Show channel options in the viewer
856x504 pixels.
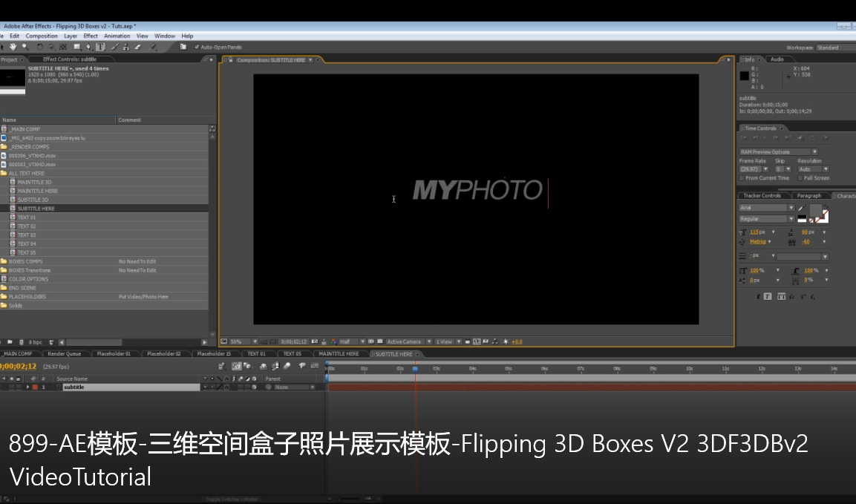point(333,342)
